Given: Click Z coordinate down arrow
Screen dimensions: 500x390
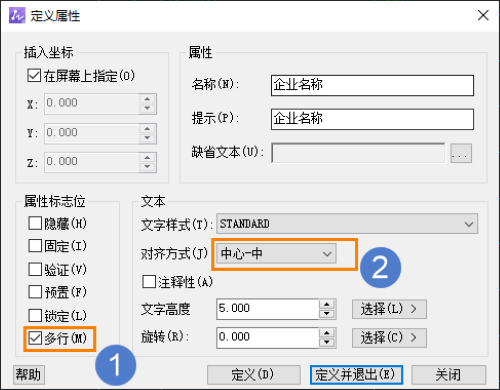Looking at the screenshot, I should 147,167.
